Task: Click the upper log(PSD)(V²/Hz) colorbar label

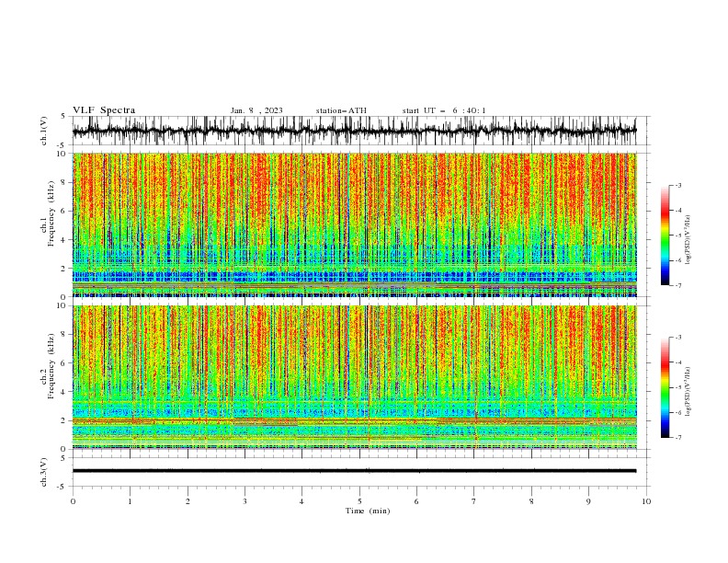Action: coord(688,240)
